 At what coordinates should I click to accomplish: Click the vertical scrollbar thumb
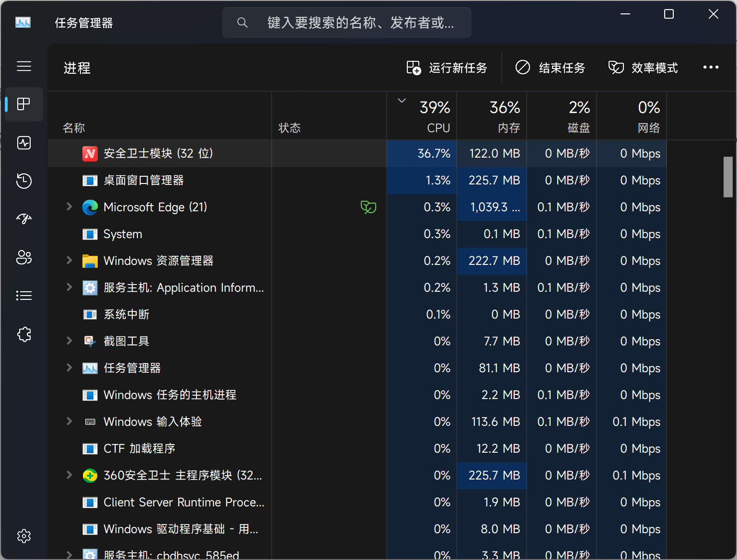(728, 177)
